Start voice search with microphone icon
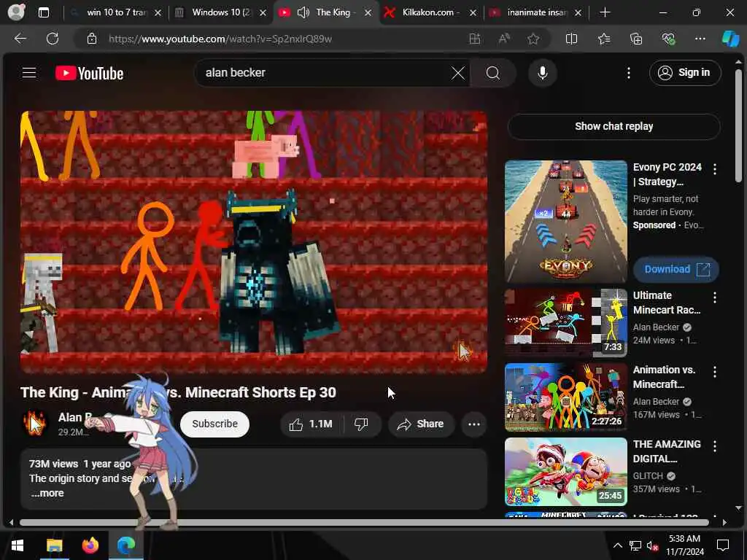 pos(542,73)
